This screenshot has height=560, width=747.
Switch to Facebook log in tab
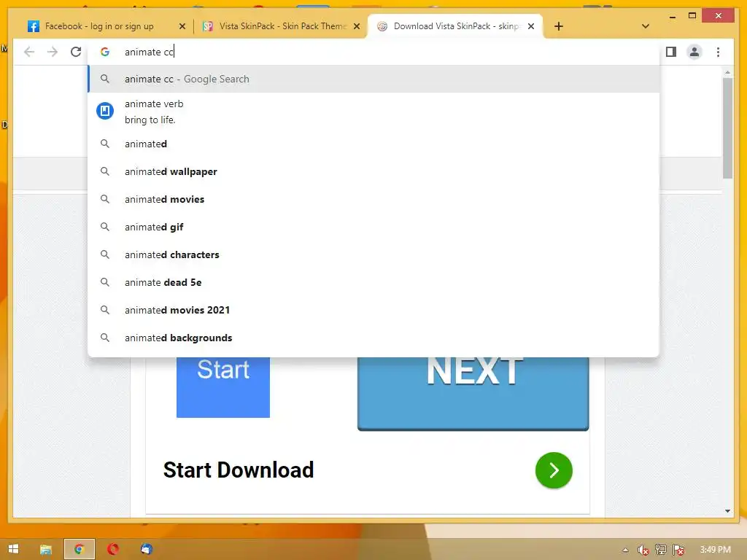[106, 26]
